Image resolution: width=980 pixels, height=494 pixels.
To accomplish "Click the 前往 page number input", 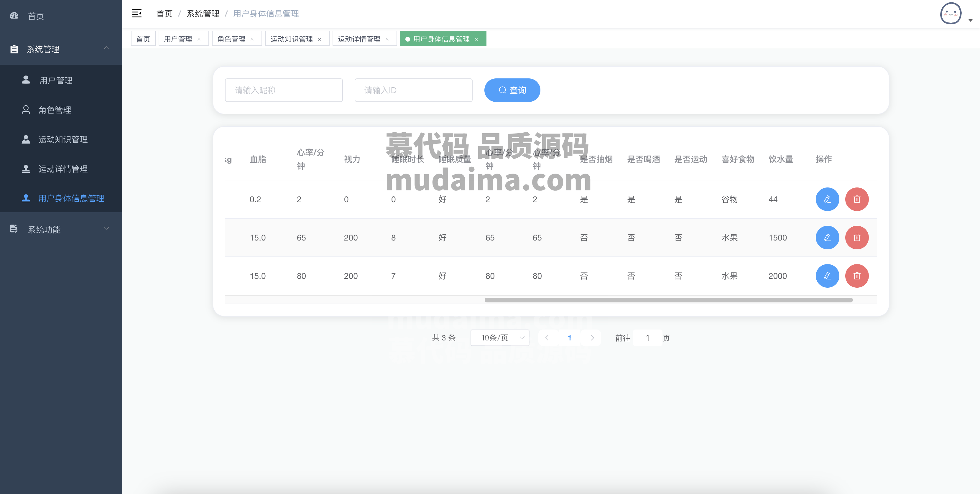I will pos(647,338).
